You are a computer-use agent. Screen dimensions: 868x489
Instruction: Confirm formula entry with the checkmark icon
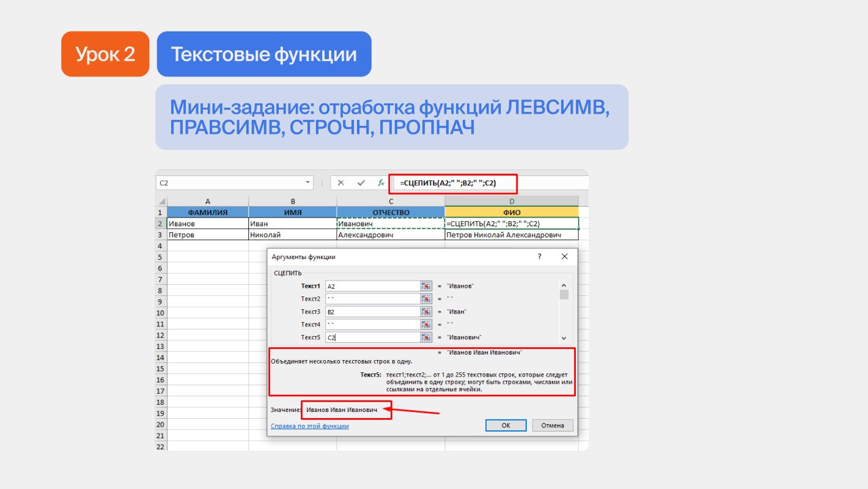pos(361,183)
